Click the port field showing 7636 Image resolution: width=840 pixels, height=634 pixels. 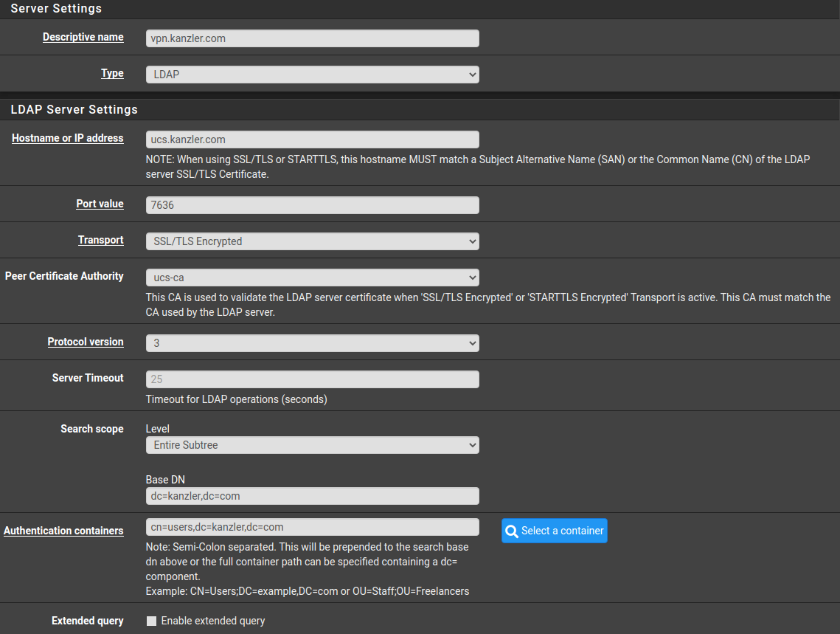(311, 204)
